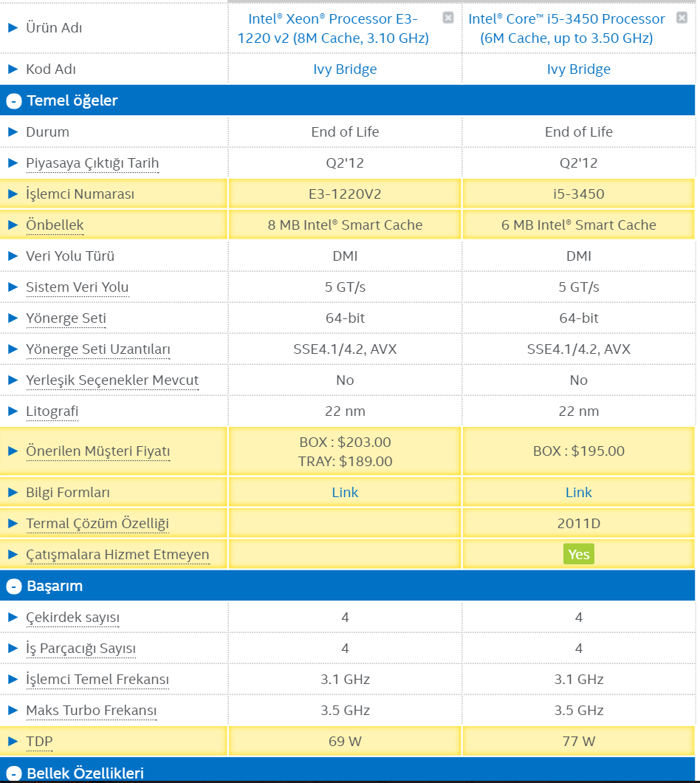Select the 2011D thermal solution value
Viewport: 700px width, 783px height.
pos(579,523)
